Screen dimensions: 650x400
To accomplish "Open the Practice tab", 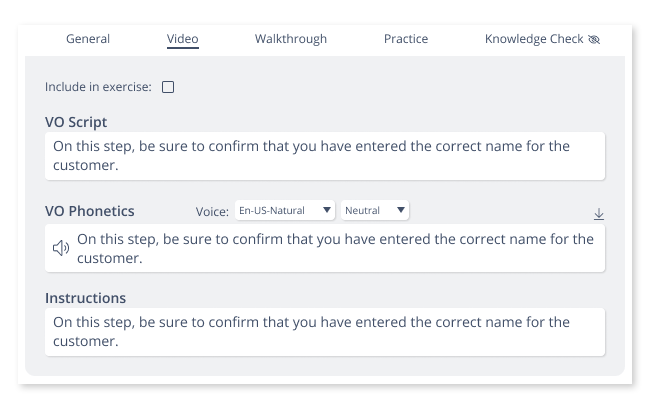I will tap(406, 39).
